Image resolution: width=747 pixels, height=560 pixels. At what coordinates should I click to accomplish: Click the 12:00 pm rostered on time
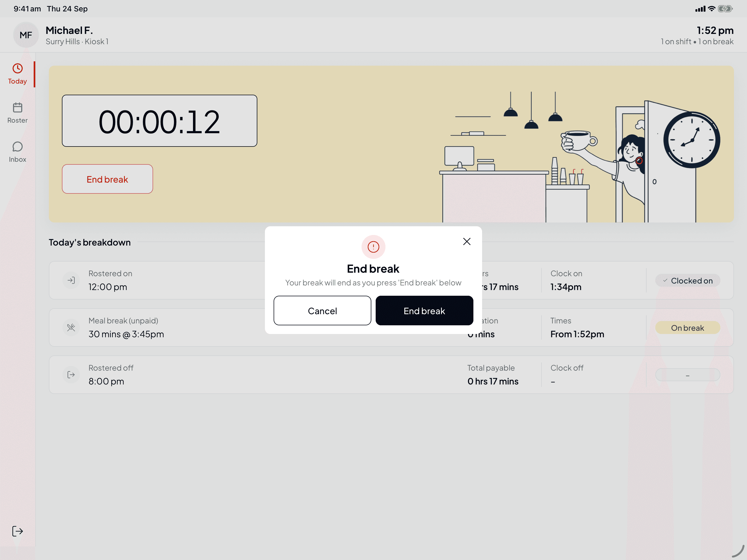[108, 287]
